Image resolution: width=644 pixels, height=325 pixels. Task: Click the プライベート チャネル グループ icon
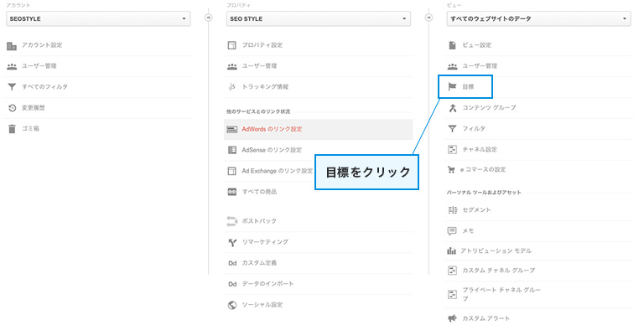coord(452,294)
